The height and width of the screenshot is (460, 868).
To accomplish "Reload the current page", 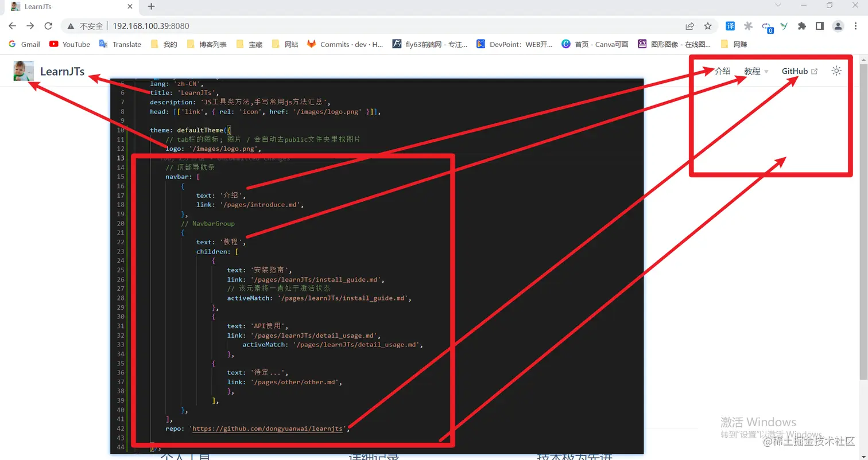I will click(x=49, y=26).
